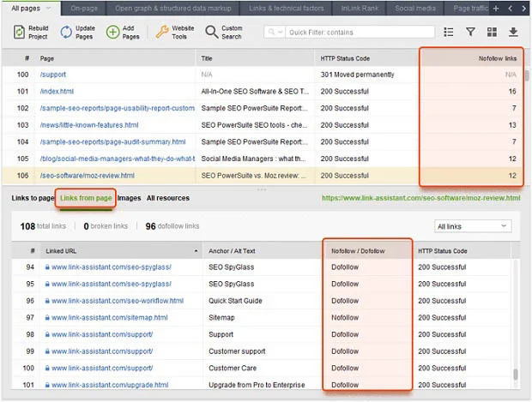532x402 pixels.
Task: Open Website Tools wrench icon
Action: pyautogui.click(x=162, y=32)
